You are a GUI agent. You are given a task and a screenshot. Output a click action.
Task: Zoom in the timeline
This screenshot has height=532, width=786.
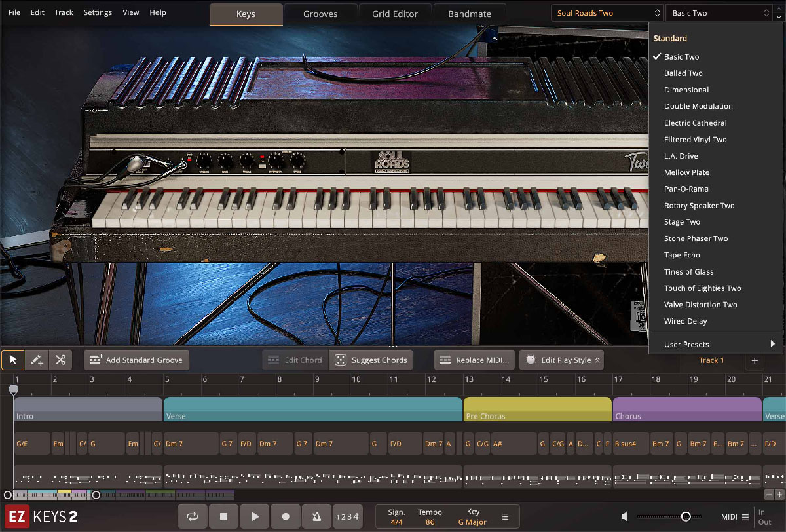[x=779, y=495]
